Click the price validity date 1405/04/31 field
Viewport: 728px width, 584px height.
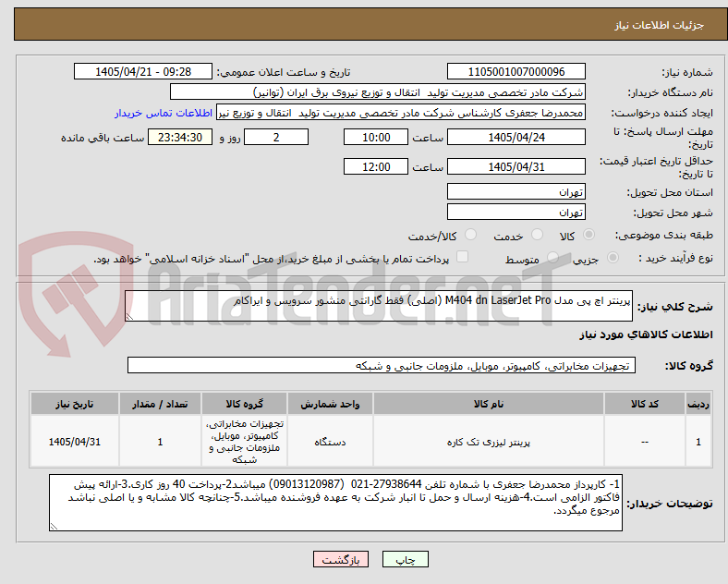tap(516, 166)
